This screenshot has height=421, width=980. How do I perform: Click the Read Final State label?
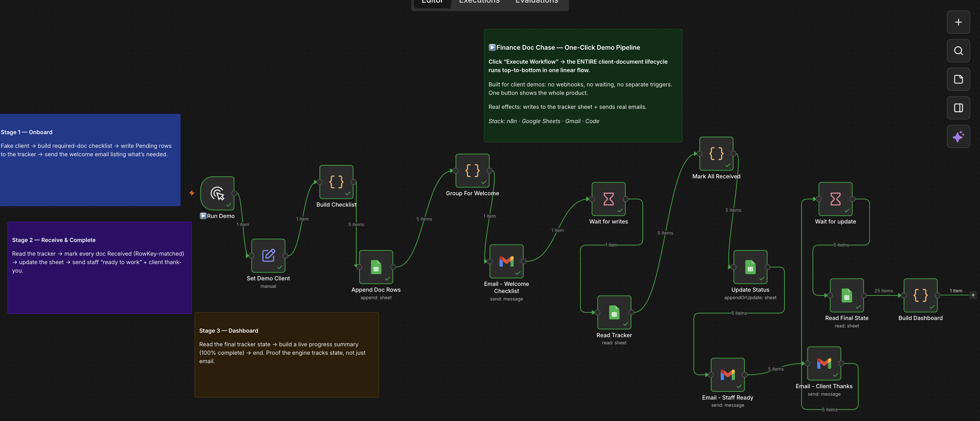[x=847, y=318]
